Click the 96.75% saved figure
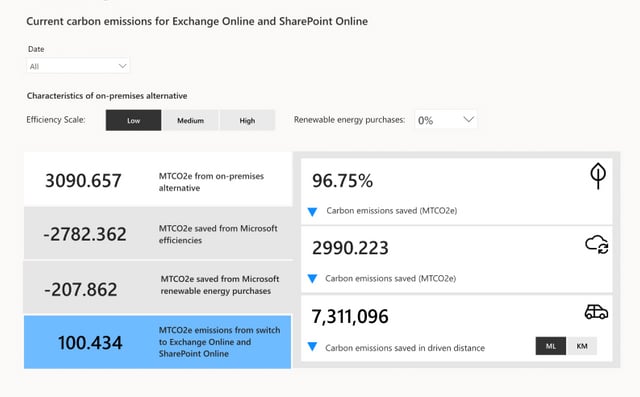Screen dimensions: 640x397 click(x=342, y=181)
